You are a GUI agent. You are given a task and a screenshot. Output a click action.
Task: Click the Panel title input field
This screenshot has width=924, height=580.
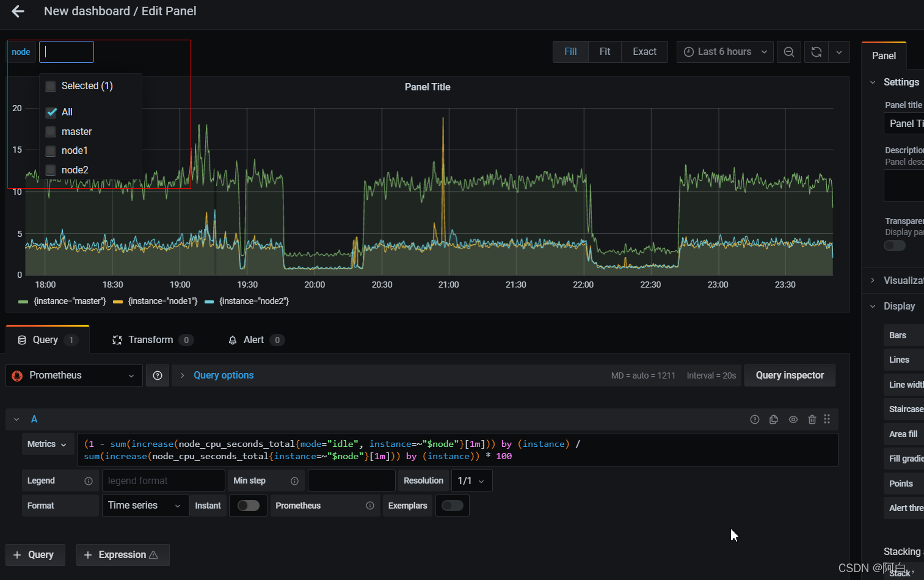coord(904,123)
